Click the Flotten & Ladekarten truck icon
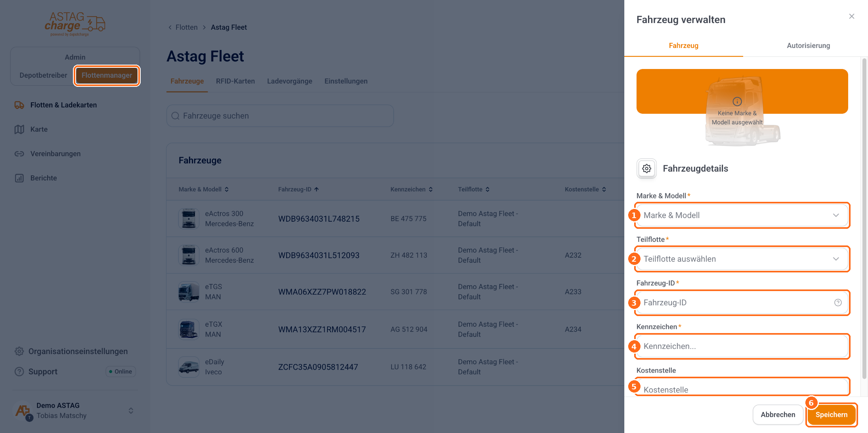This screenshot has height=433, width=868. point(19,105)
